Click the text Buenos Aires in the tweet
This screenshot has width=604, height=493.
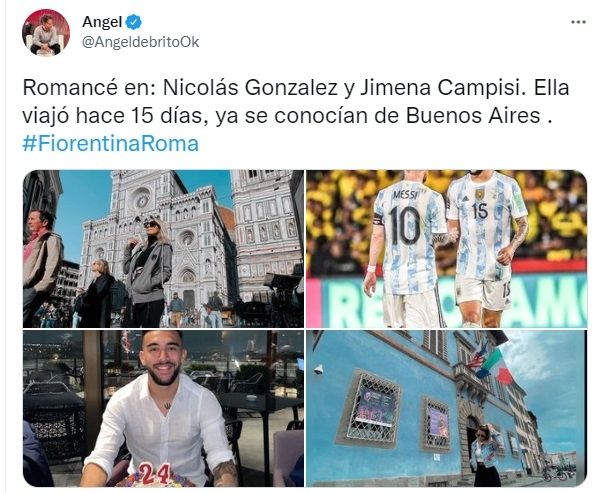point(473,116)
